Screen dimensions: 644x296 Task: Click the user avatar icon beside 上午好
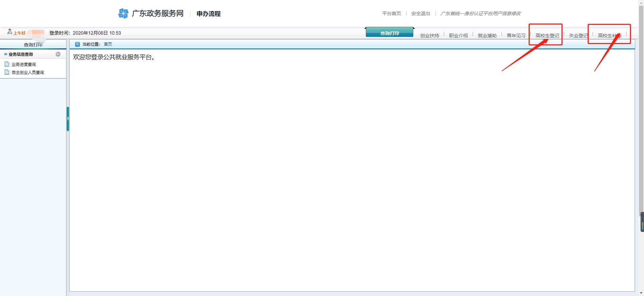click(10, 32)
